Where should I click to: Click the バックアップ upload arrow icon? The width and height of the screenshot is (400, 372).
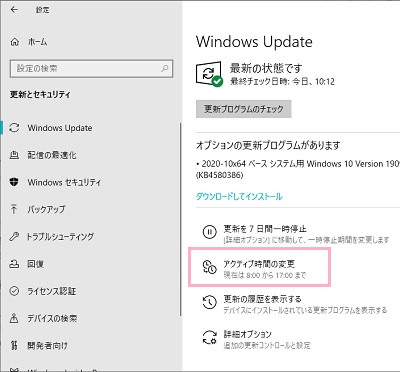click(x=14, y=209)
